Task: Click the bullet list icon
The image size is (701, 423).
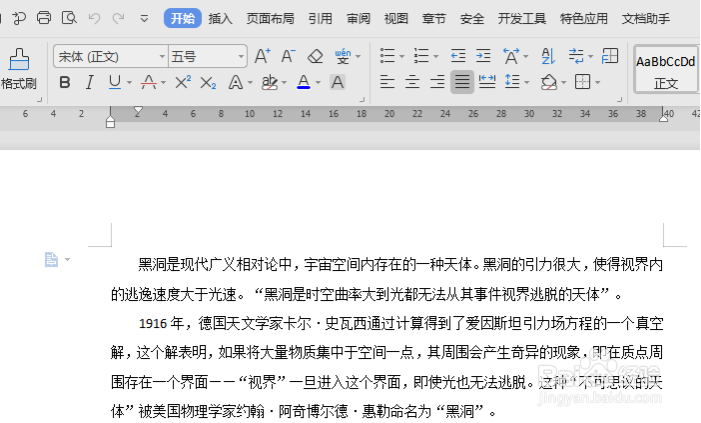Action: point(388,56)
